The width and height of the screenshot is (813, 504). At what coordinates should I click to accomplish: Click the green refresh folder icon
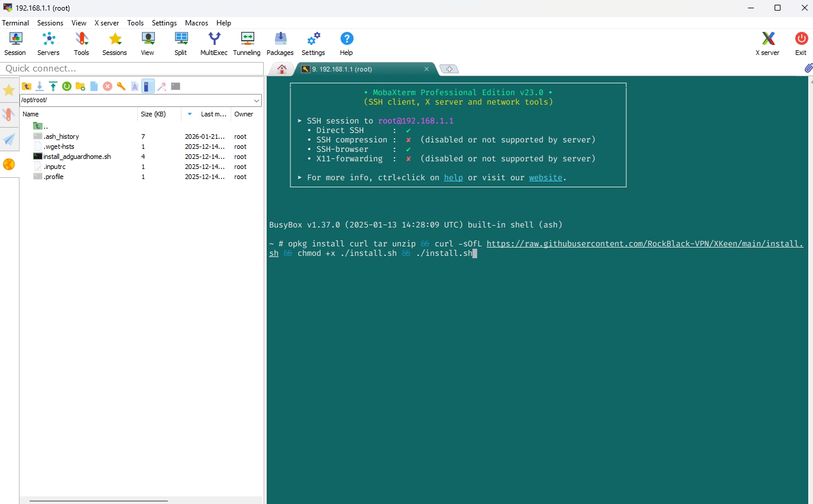pos(67,86)
